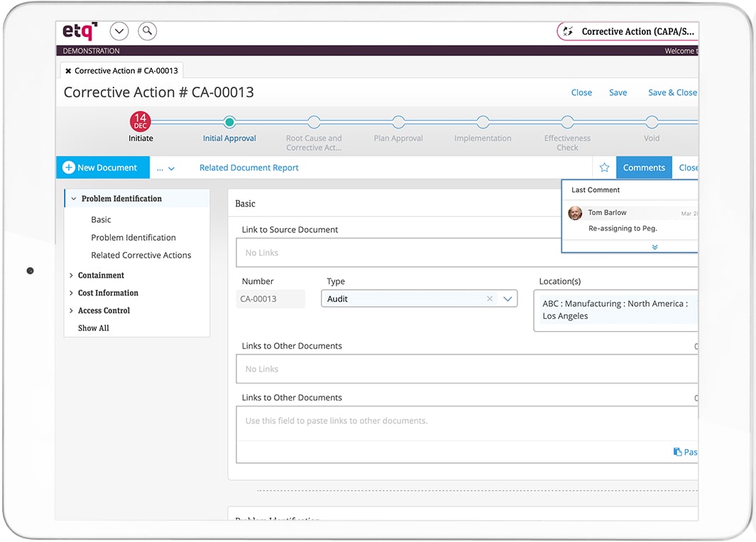The height and width of the screenshot is (542, 756).
Task: Click the Save link
Action: [x=618, y=92]
